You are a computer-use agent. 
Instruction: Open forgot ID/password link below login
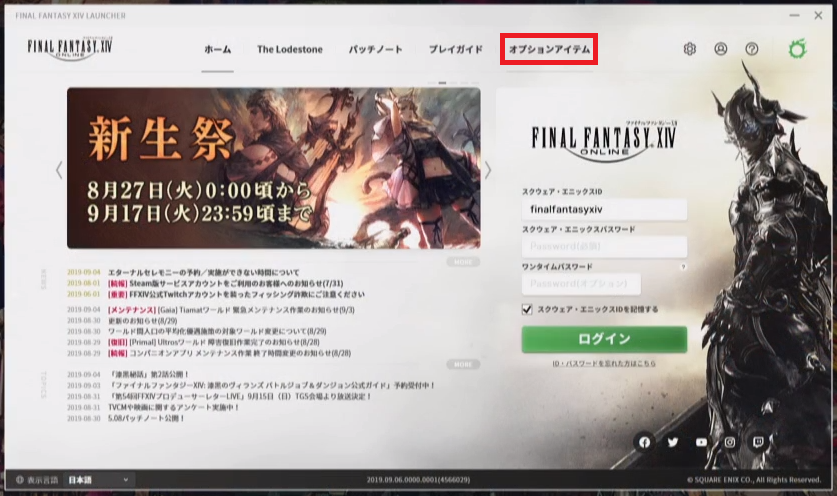coord(604,364)
